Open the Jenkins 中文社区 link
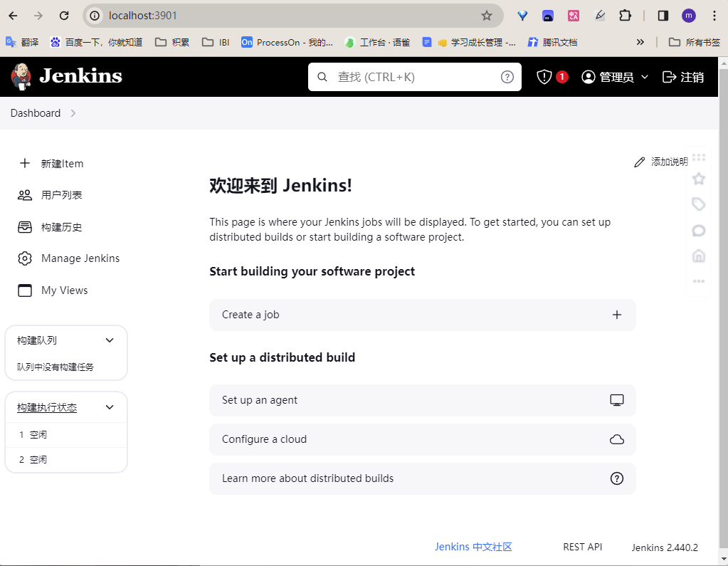Image resolution: width=728 pixels, height=566 pixels. (x=473, y=547)
